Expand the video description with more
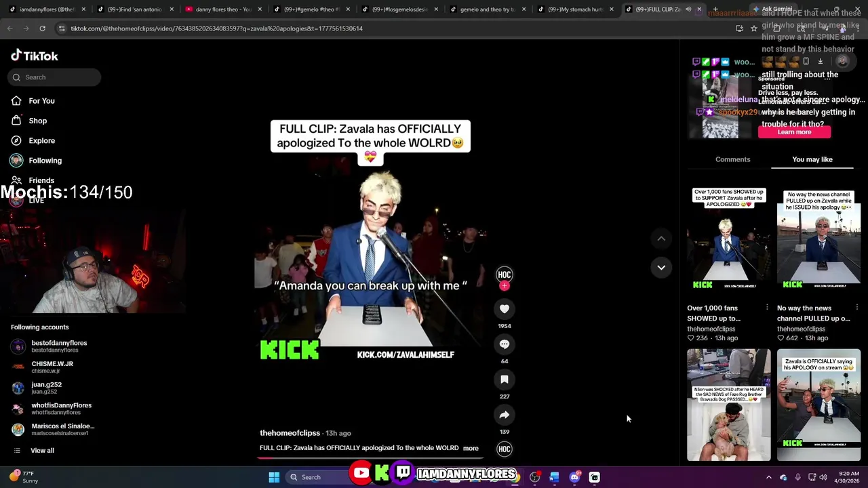Viewport: 868px width, 488px height. (x=471, y=448)
